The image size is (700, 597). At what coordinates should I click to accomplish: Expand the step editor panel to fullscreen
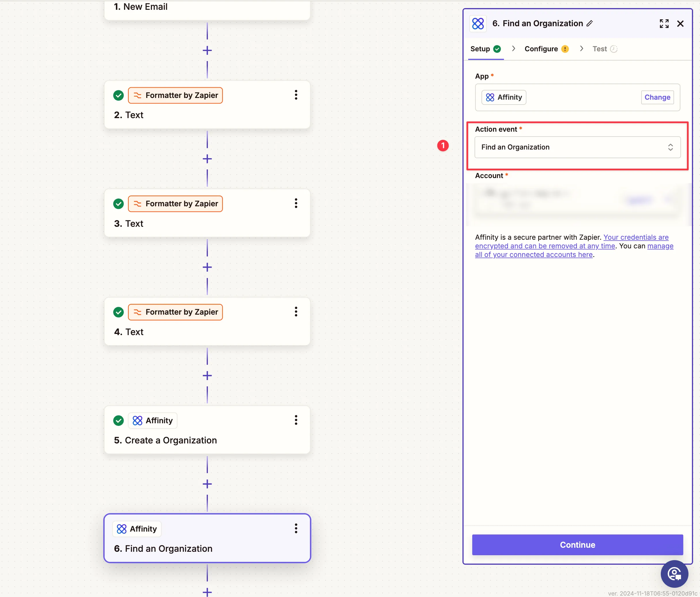click(x=664, y=24)
